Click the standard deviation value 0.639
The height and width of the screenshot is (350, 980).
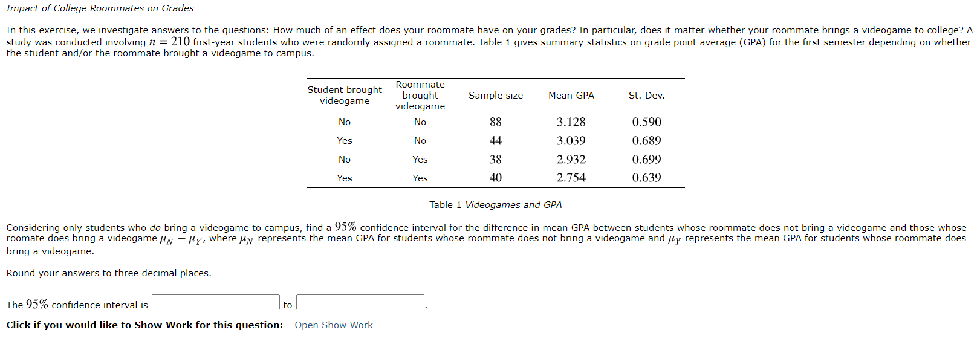(647, 178)
